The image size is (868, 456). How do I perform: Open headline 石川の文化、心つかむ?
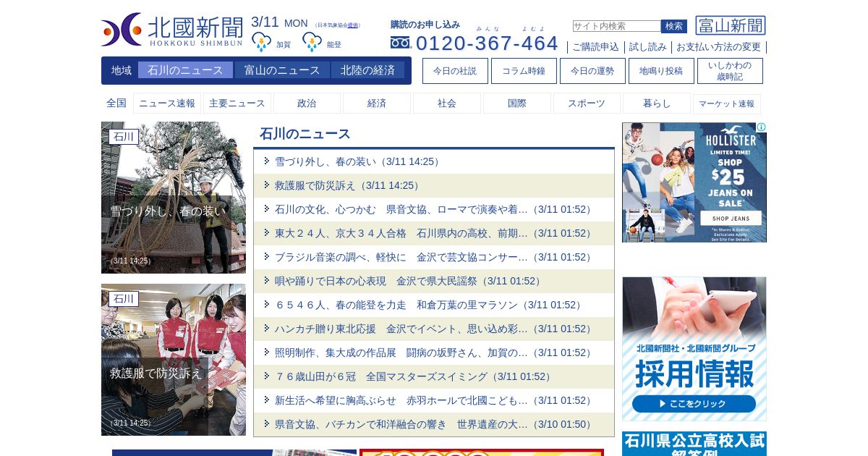(x=435, y=209)
